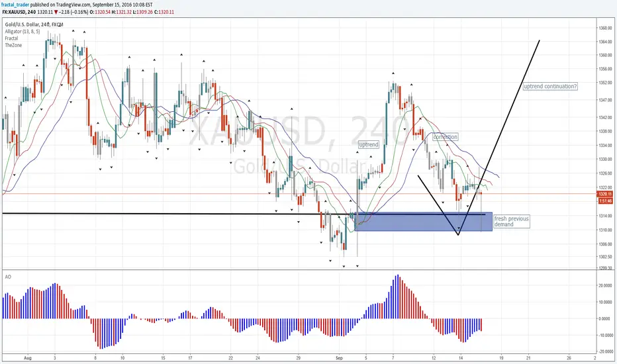Viewport: 617px width, 364px height.
Task: Select TheZone indicator label
Action: coord(13,45)
